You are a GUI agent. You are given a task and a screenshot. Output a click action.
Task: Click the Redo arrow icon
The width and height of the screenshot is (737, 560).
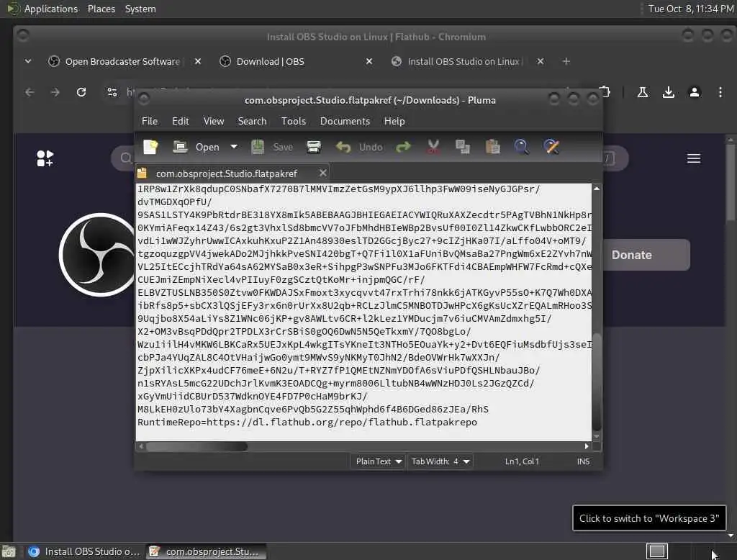[x=403, y=147]
